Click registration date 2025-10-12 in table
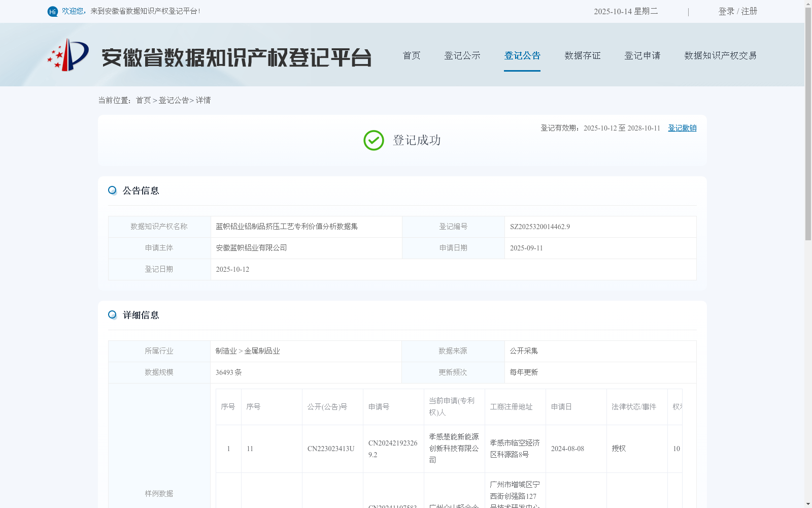The height and width of the screenshot is (508, 812). coord(232,270)
